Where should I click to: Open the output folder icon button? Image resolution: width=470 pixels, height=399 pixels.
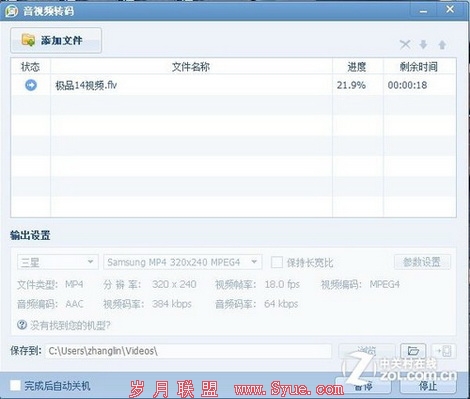coord(413,351)
